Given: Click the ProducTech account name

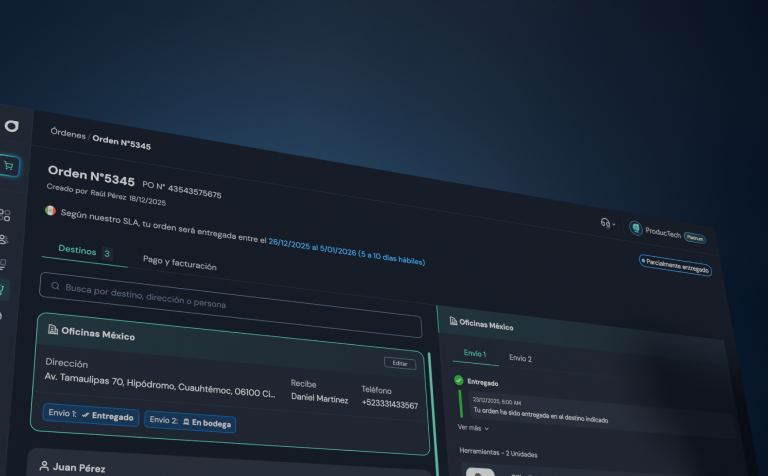Looking at the screenshot, I should (663, 233).
